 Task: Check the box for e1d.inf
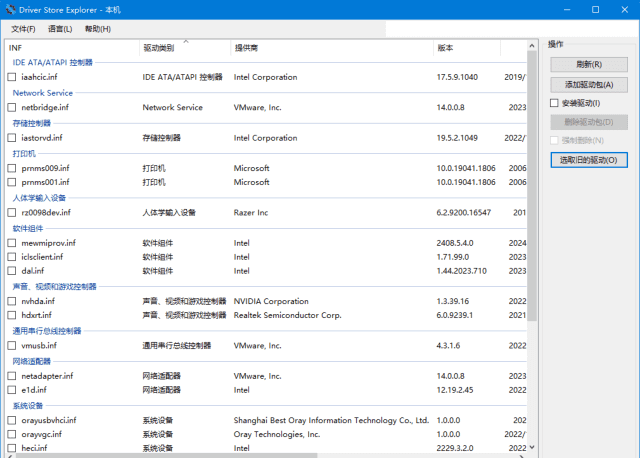pyautogui.click(x=12, y=390)
